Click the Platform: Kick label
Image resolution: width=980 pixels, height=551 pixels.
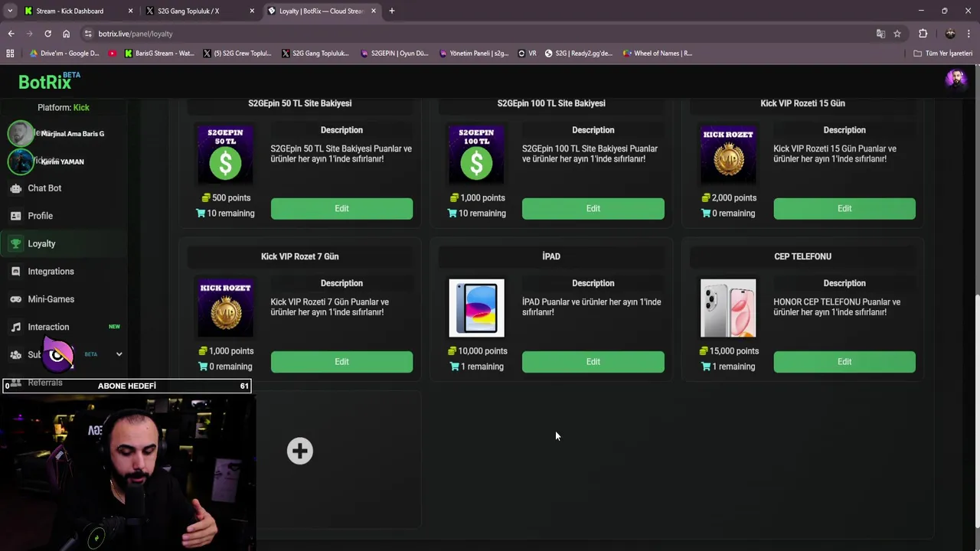coord(64,108)
